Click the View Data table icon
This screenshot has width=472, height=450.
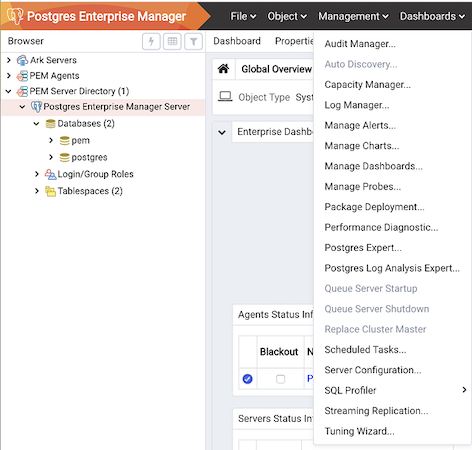coord(172,41)
